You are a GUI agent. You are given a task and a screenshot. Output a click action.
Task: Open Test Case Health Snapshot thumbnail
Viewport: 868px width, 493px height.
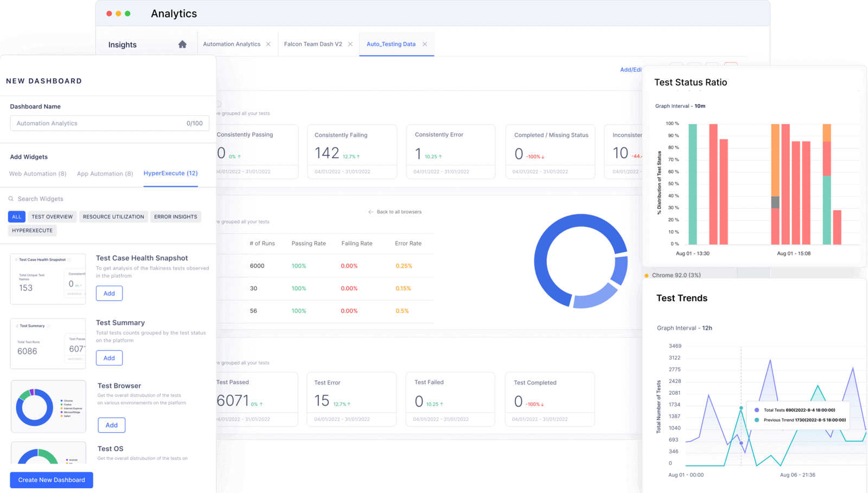coord(48,279)
